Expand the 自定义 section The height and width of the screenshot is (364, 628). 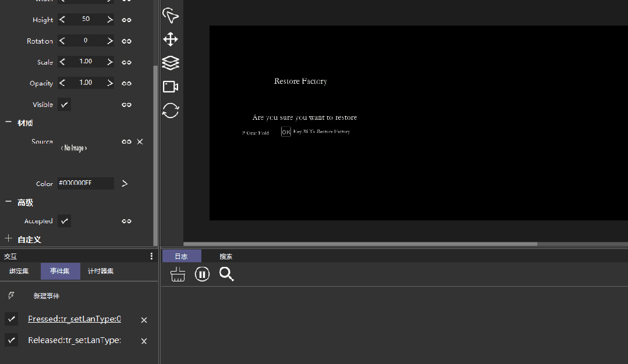[x=8, y=238]
